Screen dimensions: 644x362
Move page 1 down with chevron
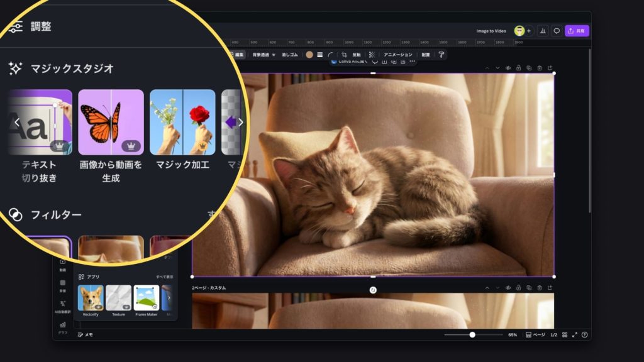(x=497, y=68)
